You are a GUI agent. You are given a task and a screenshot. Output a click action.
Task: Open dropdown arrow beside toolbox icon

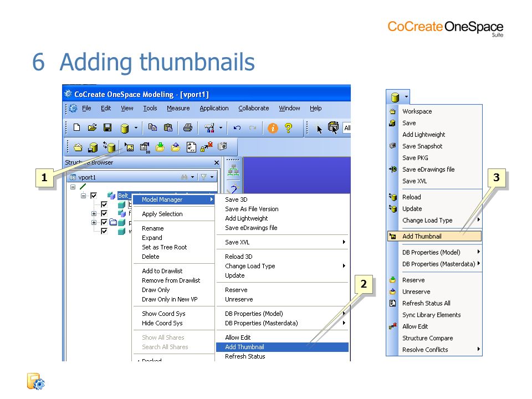[x=221, y=128]
